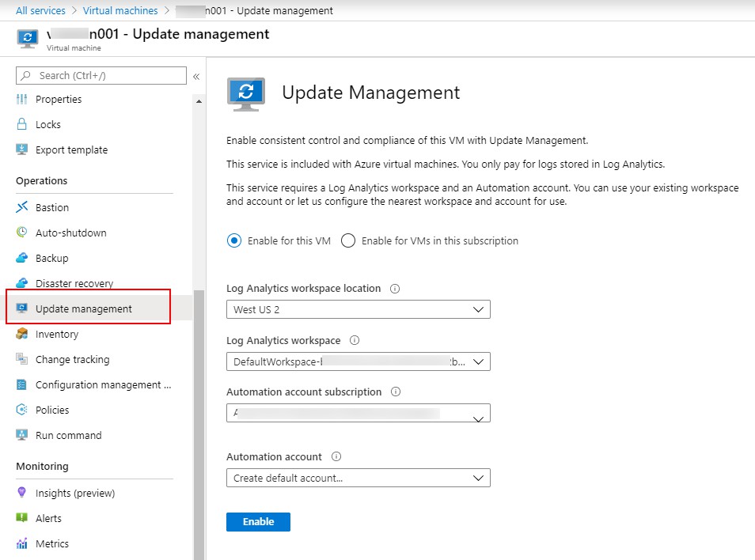Click info icon beside Automation account label
This screenshot has width=755, height=560.
click(x=336, y=456)
